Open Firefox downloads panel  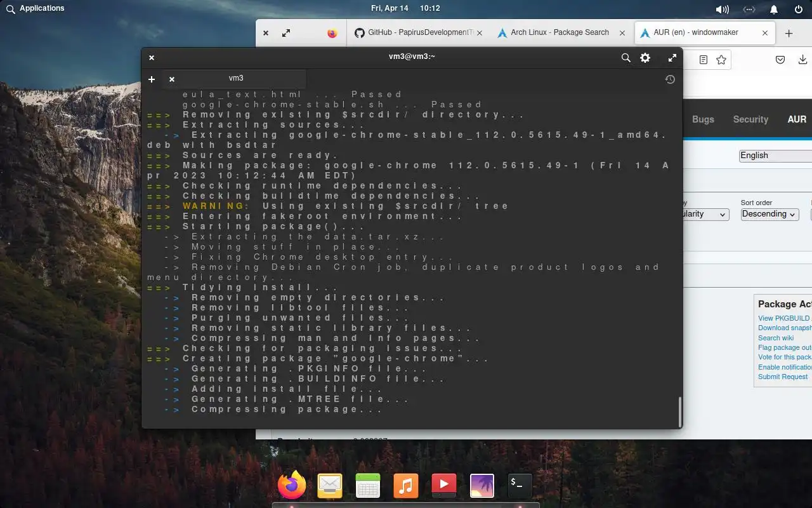point(802,60)
